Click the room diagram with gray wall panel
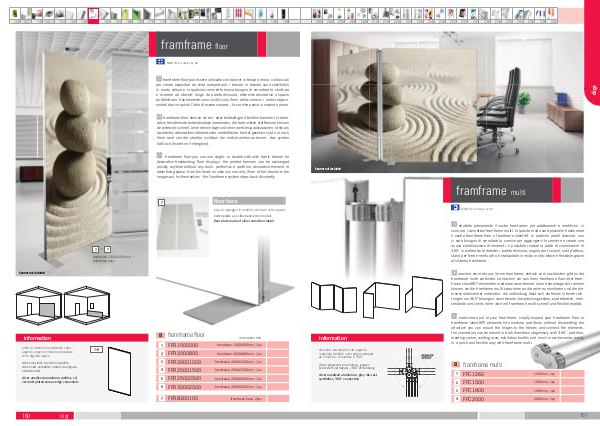This screenshot has height=426, width=600. (39, 305)
